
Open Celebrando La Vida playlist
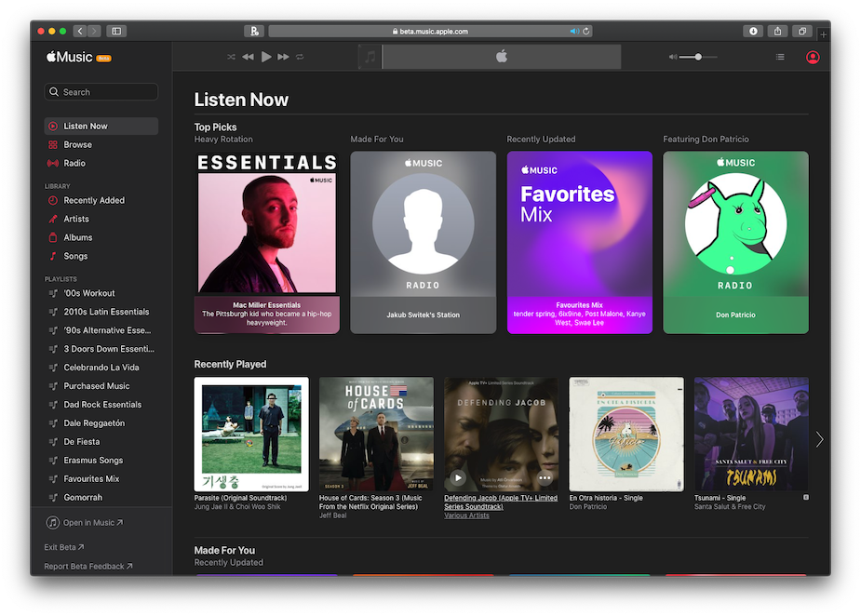tap(101, 368)
